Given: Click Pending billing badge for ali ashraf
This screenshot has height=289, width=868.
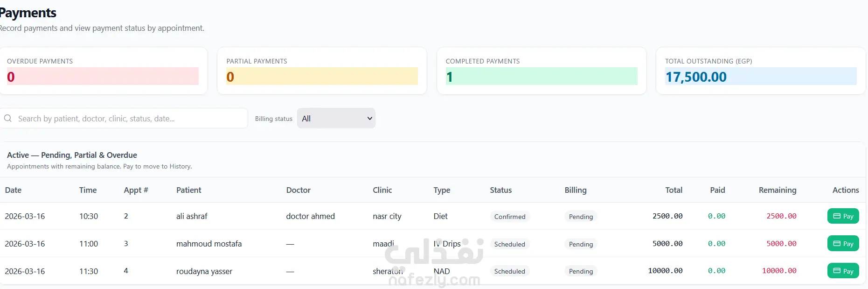Looking at the screenshot, I should 581,217.
